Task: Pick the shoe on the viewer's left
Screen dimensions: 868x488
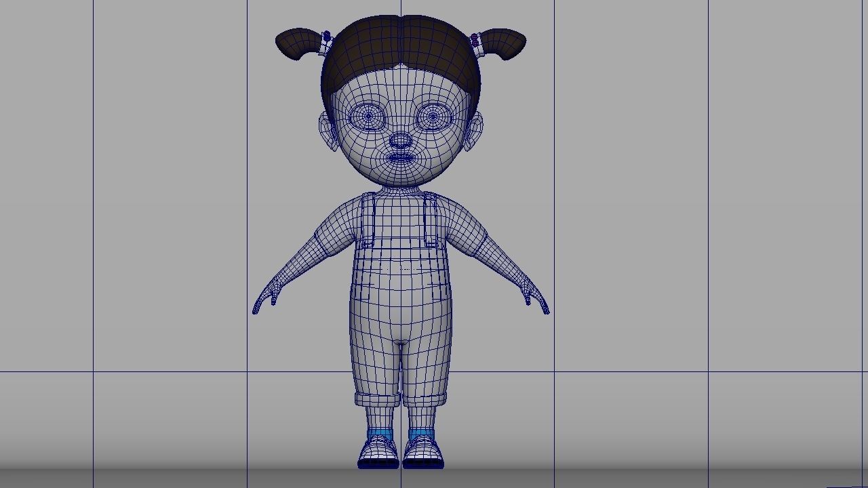Action: [x=378, y=453]
